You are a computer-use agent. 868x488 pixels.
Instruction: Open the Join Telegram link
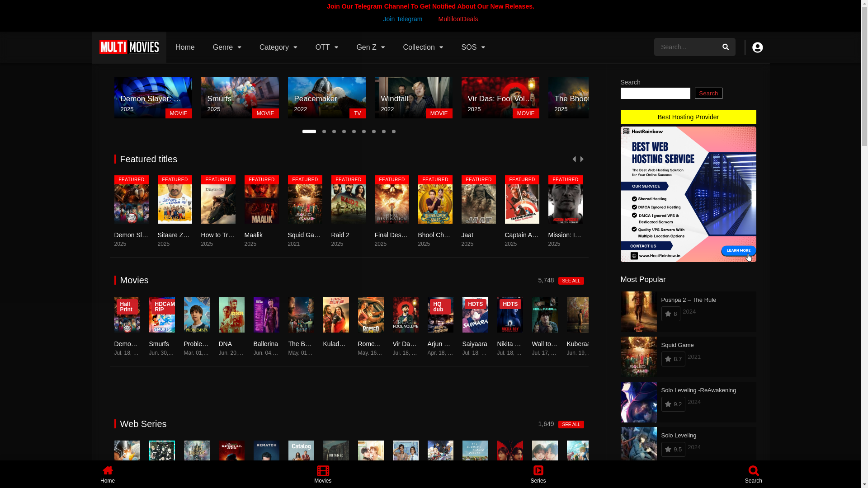click(x=402, y=19)
